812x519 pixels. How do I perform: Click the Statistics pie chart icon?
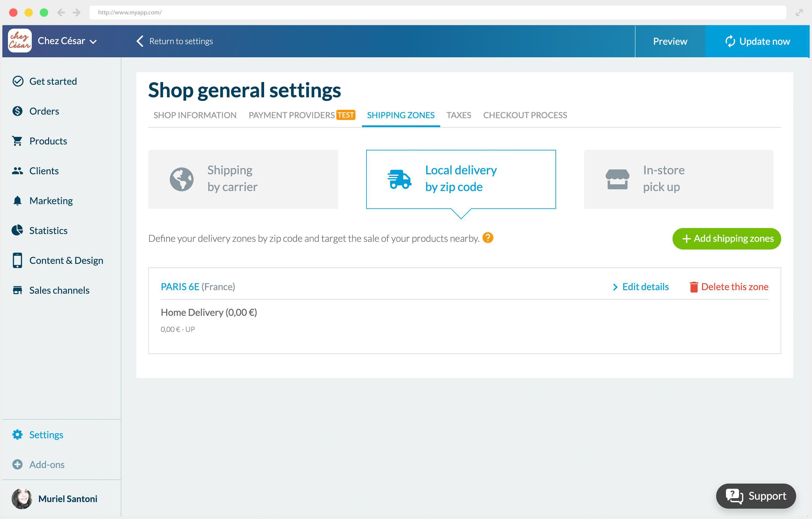point(17,230)
